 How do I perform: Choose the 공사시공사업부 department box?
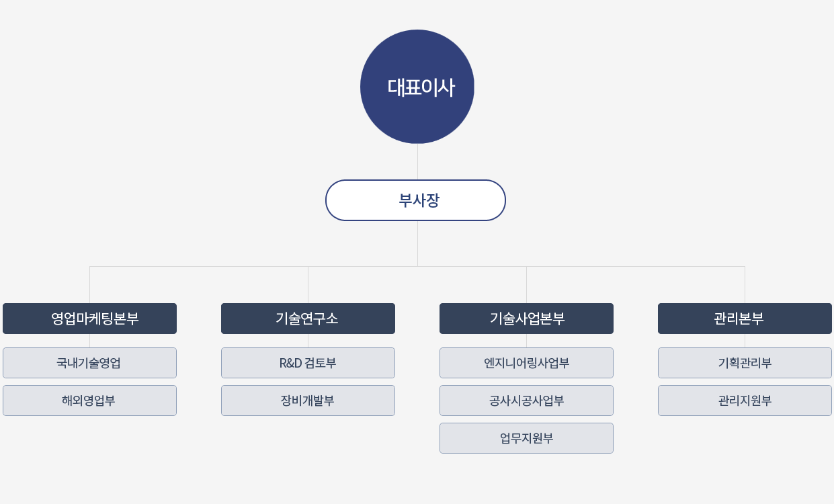point(526,401)
